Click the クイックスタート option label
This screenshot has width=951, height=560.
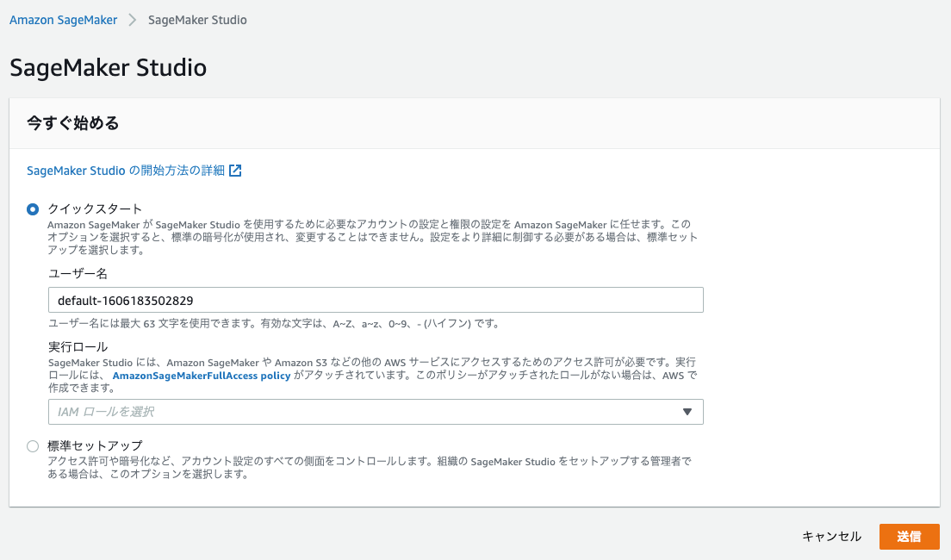95,208
